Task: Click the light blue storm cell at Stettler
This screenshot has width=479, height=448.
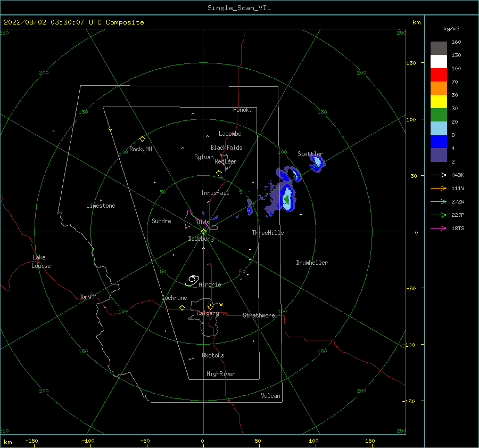Action: [x=317, y=161]
